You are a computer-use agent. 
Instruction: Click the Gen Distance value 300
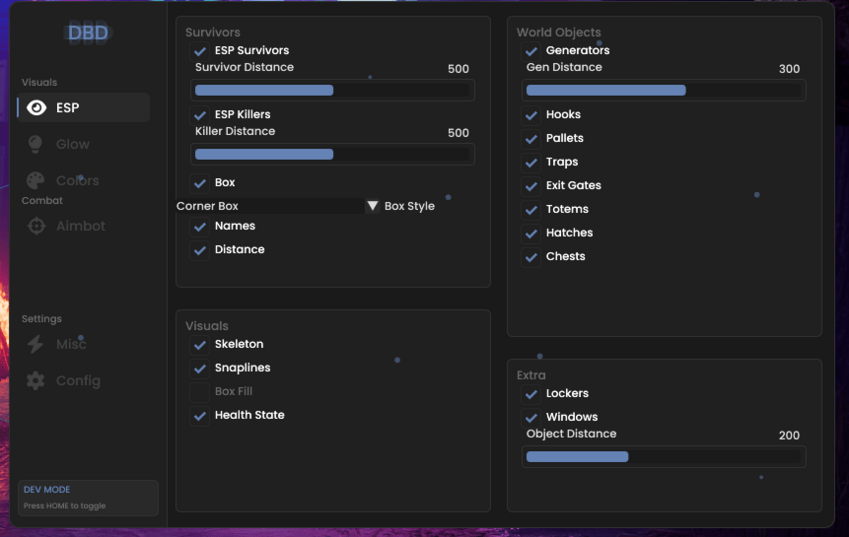[x=789, y=69]
